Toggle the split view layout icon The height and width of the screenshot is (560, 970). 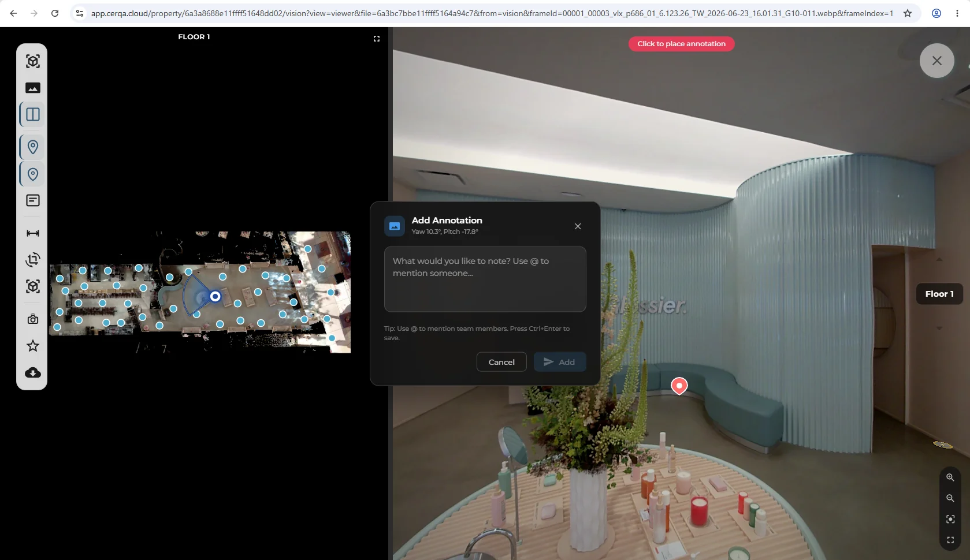tap(33, 114)
